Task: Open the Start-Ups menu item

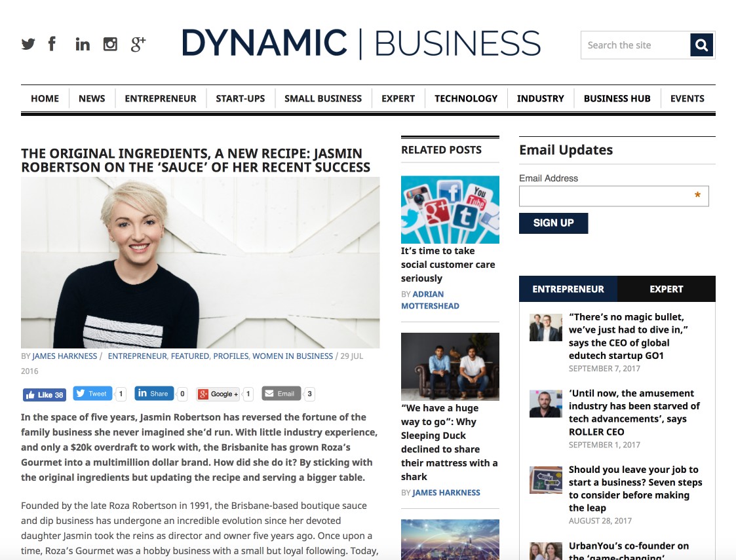Action: click(x=241, y=98)
